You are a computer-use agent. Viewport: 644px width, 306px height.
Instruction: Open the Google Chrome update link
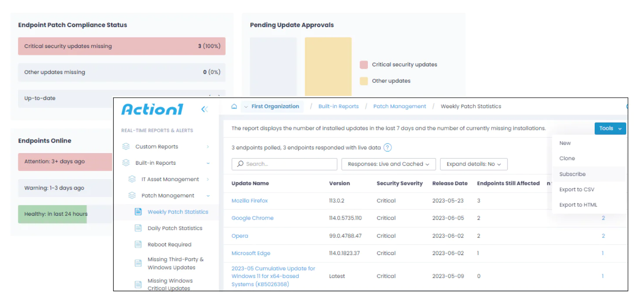(253, 218)
